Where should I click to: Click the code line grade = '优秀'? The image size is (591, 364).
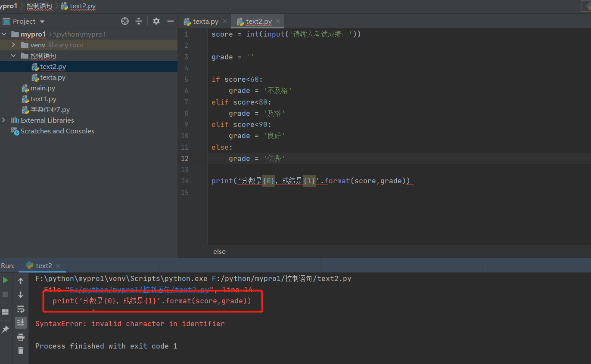click(257, 158)
